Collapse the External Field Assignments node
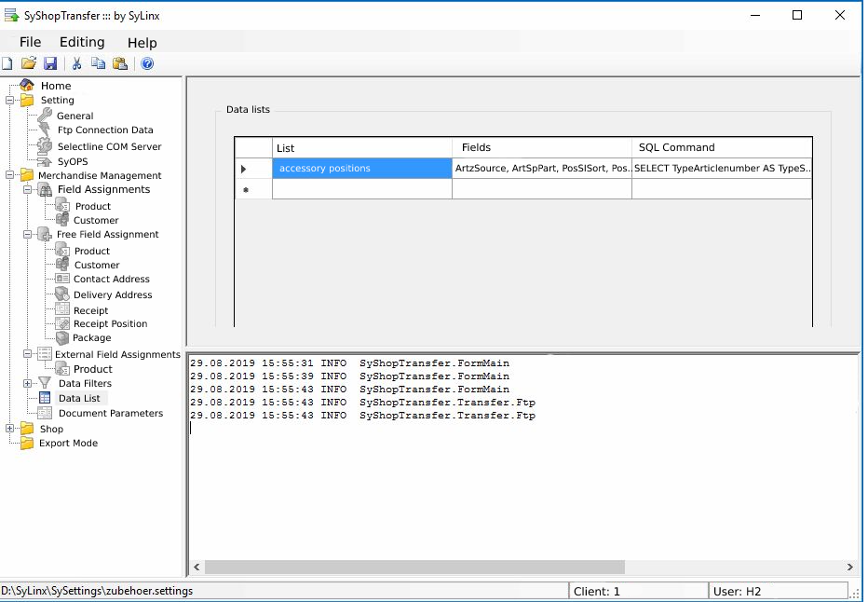Viewport: 868px width, 602px height. tap(27, 354)
